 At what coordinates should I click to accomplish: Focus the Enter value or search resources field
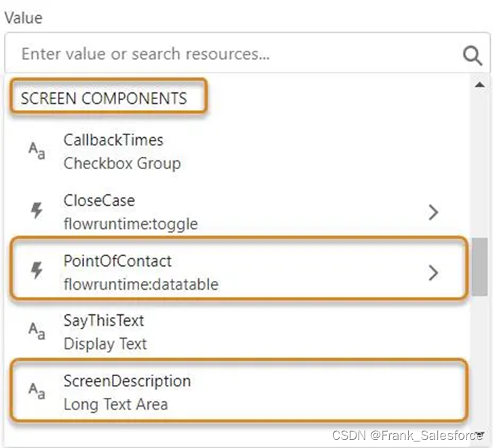point(231,54)
